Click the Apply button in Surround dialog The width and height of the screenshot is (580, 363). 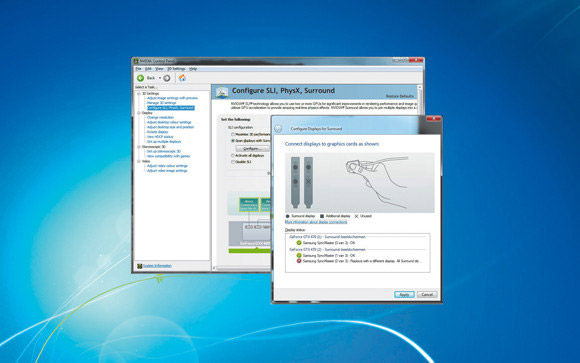tap(404, 295)
